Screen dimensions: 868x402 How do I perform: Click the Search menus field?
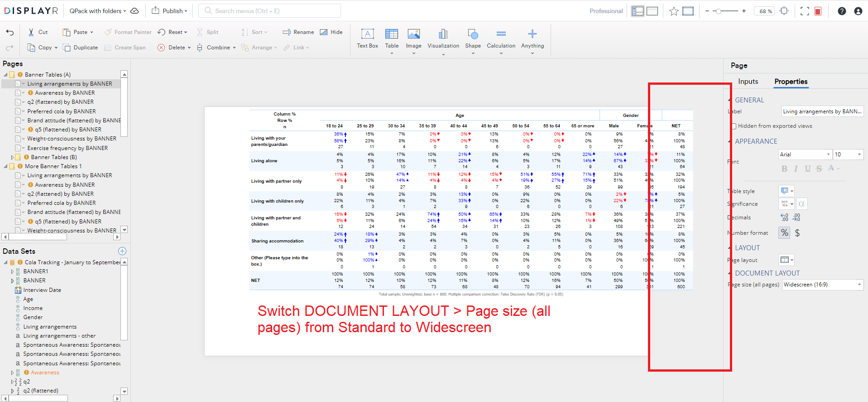(269, 11)
